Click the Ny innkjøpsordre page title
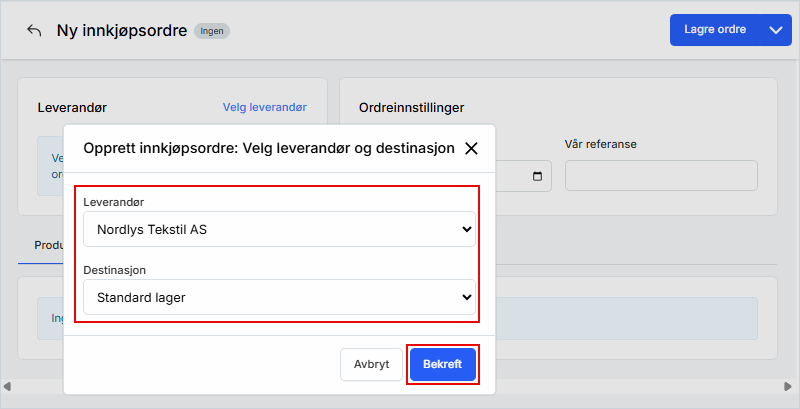This screenshot has height=409, width=800. point(122,30)
